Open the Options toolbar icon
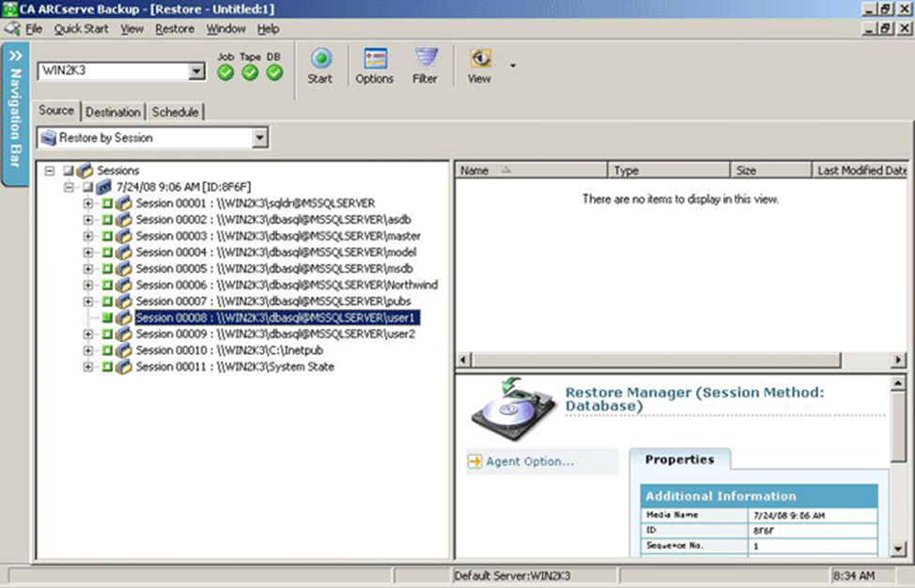 375,58
